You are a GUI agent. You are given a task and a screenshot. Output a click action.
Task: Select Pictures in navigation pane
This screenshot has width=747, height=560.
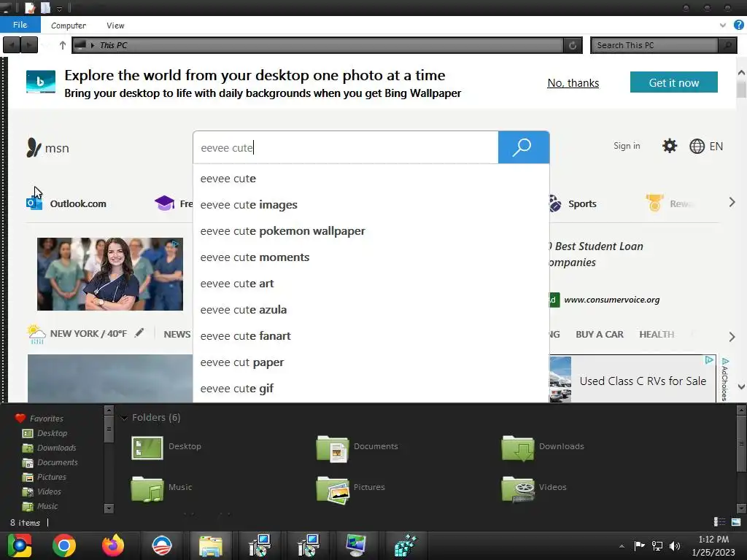pyautogui.click(x=52, y=477)
